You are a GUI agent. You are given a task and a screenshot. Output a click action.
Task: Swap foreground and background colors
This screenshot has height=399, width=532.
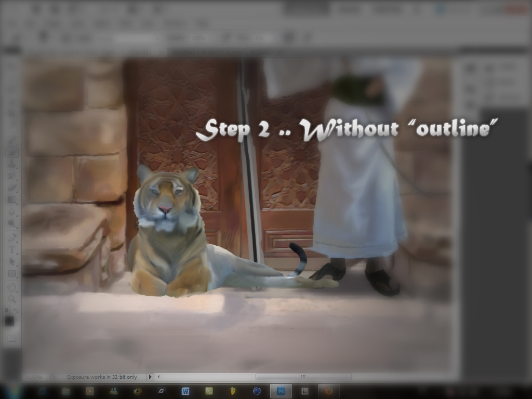point(16,311)
